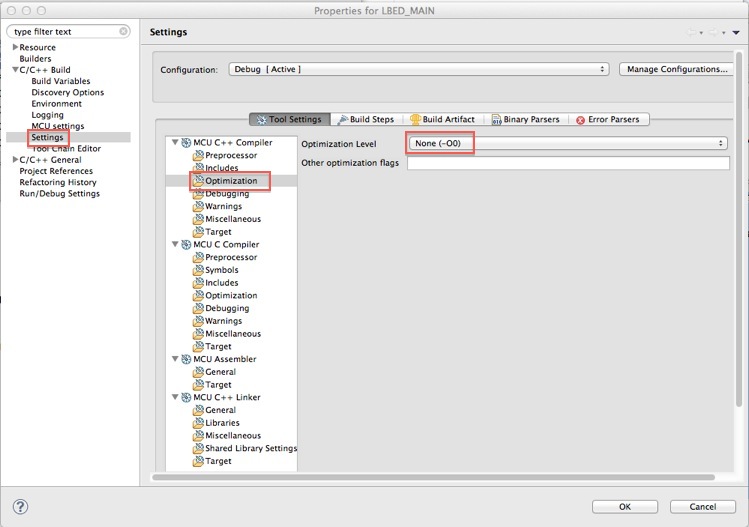Viewport: 749px width, 527px height.
Task: Open the Configuration dropdown
Action: (419, 69)
